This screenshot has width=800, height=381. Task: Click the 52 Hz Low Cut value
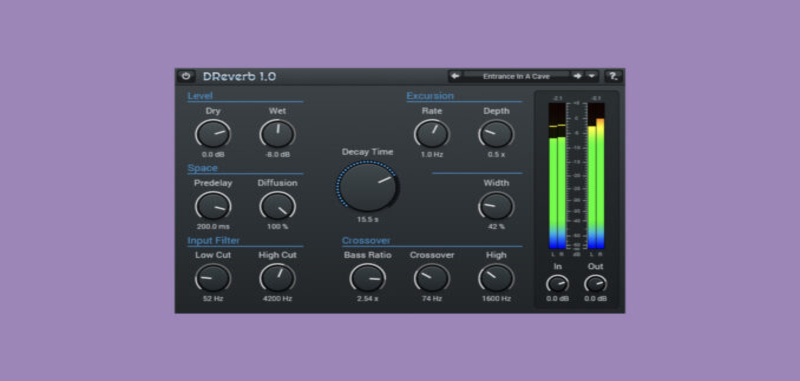point(213,298)
